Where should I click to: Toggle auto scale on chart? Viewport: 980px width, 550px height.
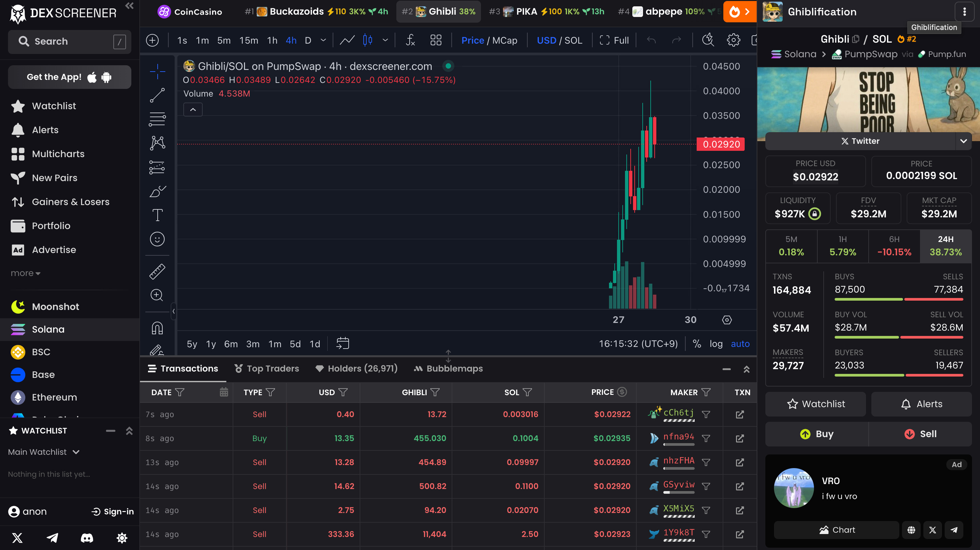tap(740, 344)
